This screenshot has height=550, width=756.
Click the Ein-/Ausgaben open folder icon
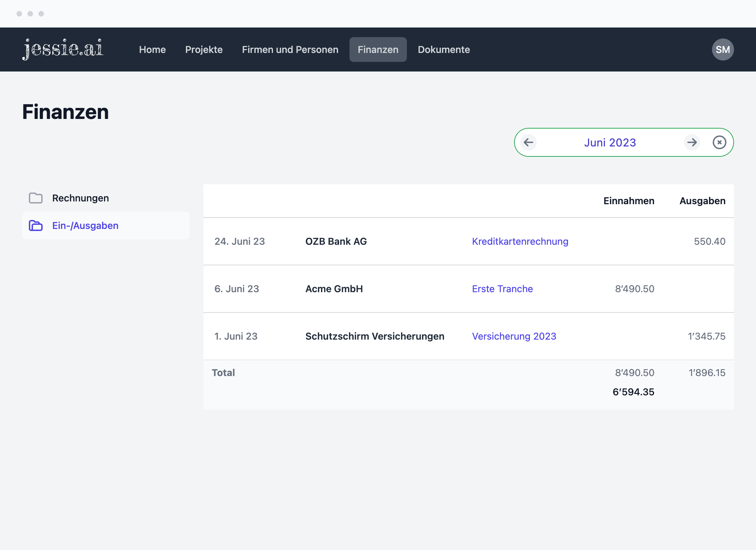pyautogui.click(x=36, y=225)
